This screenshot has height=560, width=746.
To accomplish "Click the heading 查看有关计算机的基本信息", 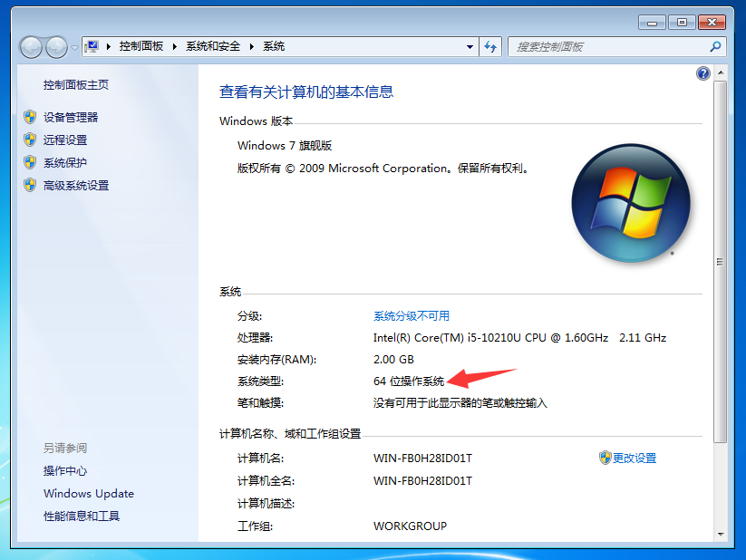I will tap(306, 92).
